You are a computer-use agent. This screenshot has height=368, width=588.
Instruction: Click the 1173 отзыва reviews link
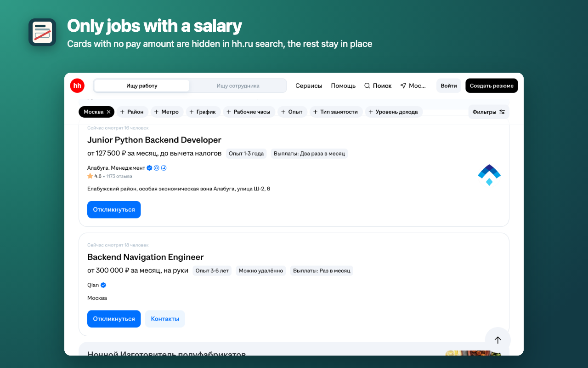[119, 176]
